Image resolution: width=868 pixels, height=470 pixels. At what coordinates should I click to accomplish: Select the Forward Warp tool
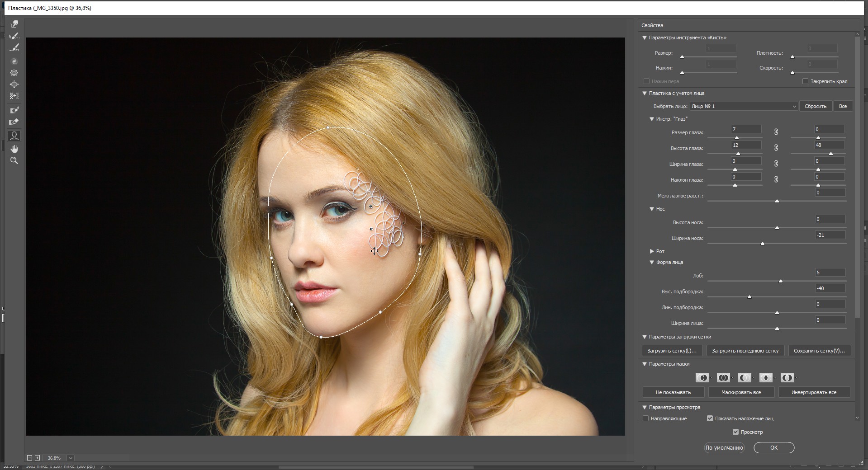(14, 24)
